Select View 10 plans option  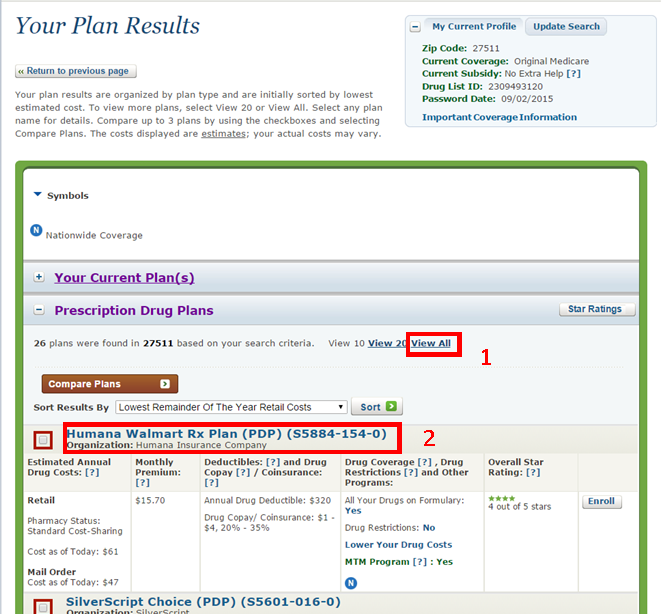tap(346, 343)
